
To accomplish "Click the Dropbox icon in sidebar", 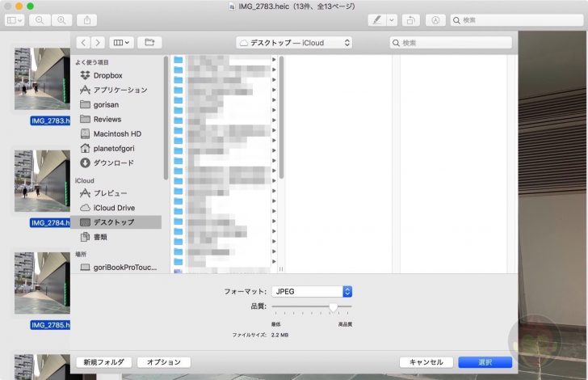I will coord(85,75).
